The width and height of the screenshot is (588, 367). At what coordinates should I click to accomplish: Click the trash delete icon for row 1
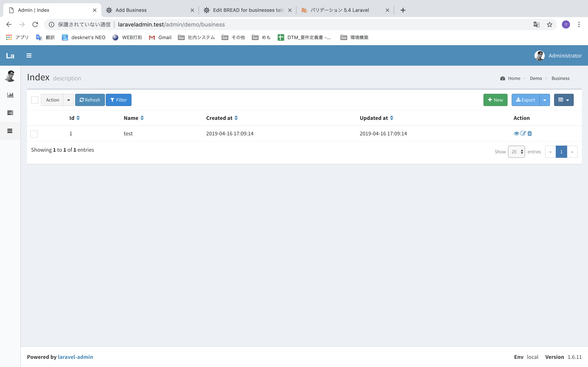point(530,133)
